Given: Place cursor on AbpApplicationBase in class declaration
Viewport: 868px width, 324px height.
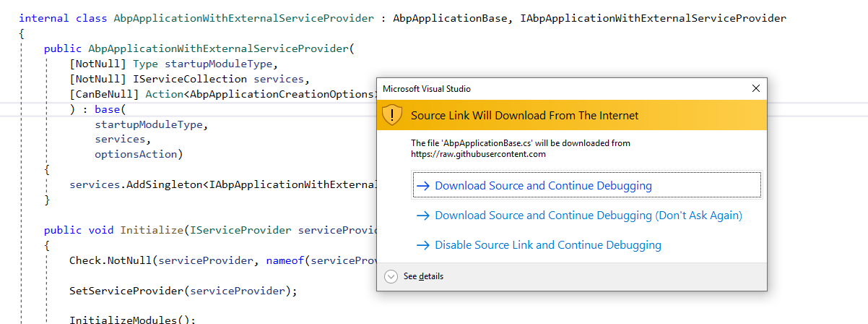Looking at the screenshot, I should click(x=450, y=18).
